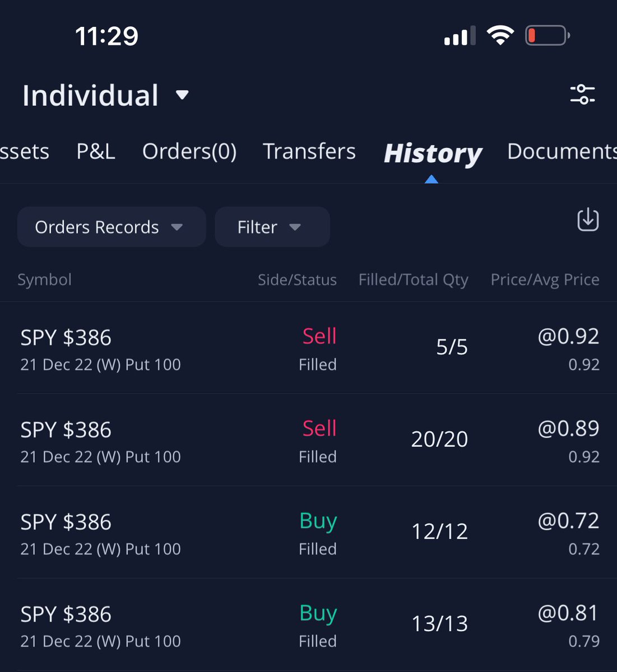
Task: Tap the Sell label in the @0.89 row
Action: pyautogui.click(x=319, y=428)
